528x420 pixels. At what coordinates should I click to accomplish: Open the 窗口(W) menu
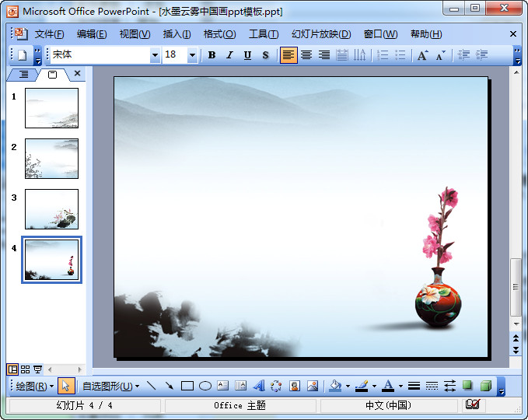pos(380,34)
